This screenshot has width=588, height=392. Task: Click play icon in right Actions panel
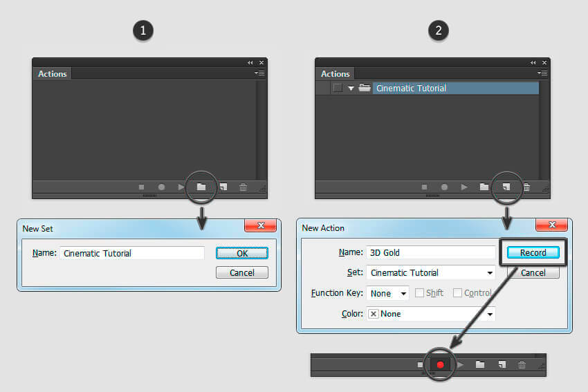(464, 187)
